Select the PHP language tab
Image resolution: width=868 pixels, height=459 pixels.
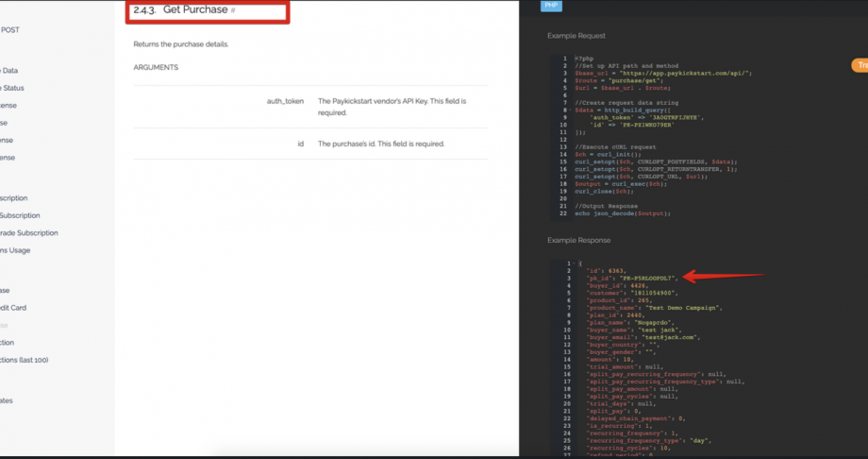point(551,6)
